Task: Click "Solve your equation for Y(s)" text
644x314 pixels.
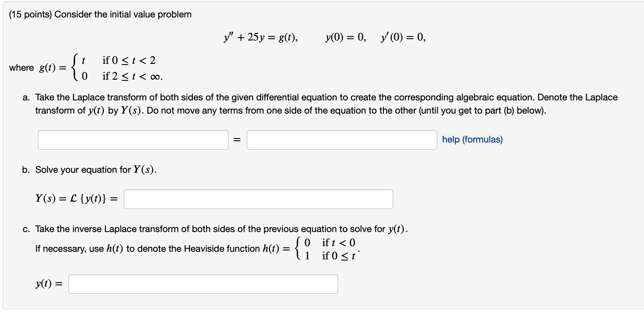Action: coord(95,170)
